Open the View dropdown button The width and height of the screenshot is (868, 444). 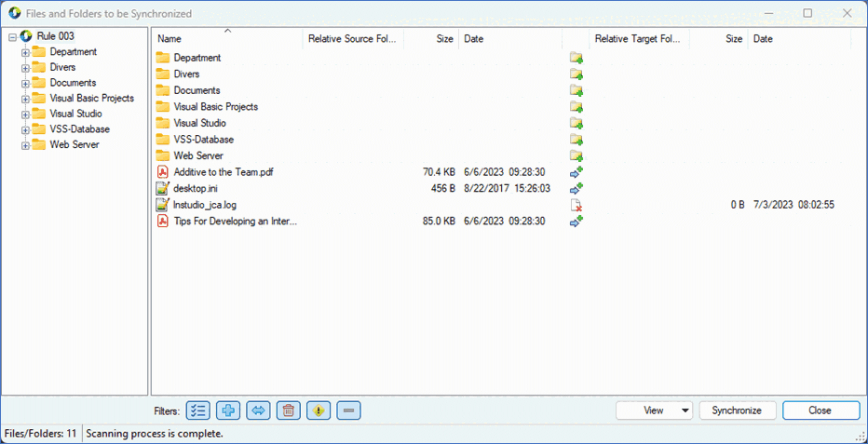click(x=655, y=410)
